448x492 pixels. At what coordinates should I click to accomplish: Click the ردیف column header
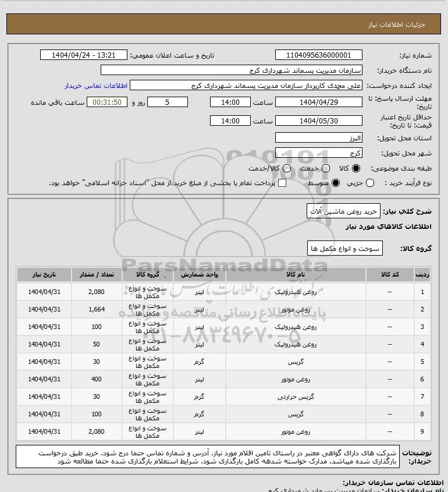pos(422,275)
